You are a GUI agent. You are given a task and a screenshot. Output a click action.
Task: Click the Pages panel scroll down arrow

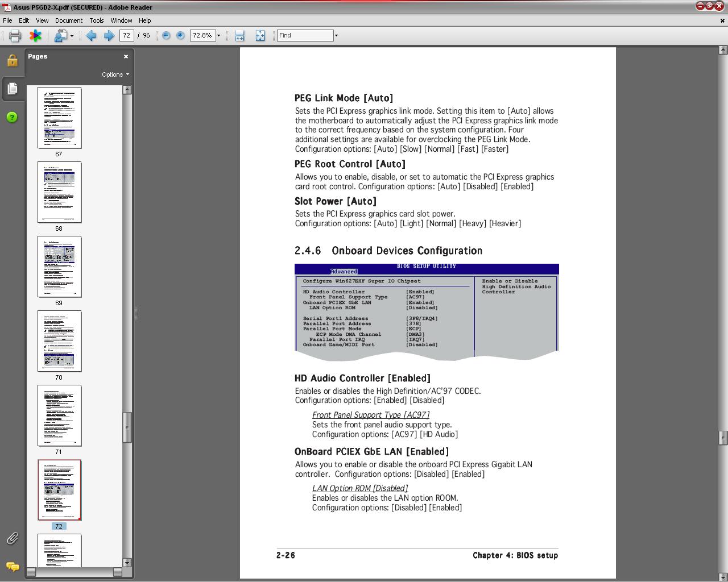127,563
